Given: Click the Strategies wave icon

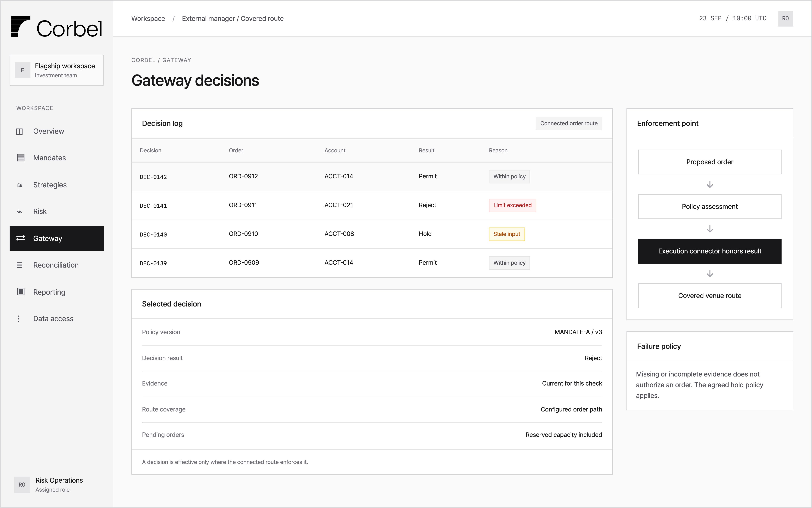Looking at the screenshot, I should 20,185.
